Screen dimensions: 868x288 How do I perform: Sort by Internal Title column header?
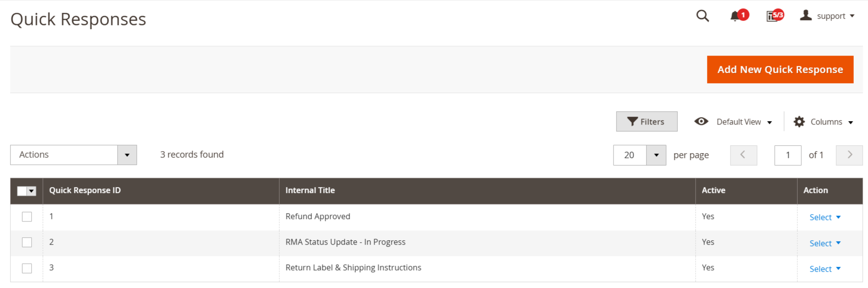(310, 191)
